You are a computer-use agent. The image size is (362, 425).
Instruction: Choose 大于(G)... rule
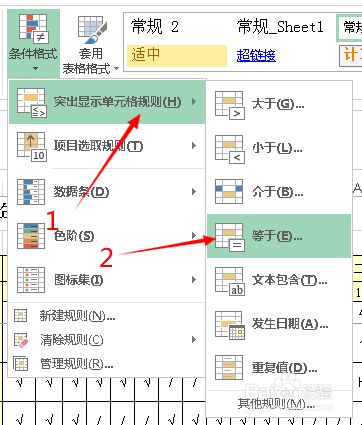[279, 104]
